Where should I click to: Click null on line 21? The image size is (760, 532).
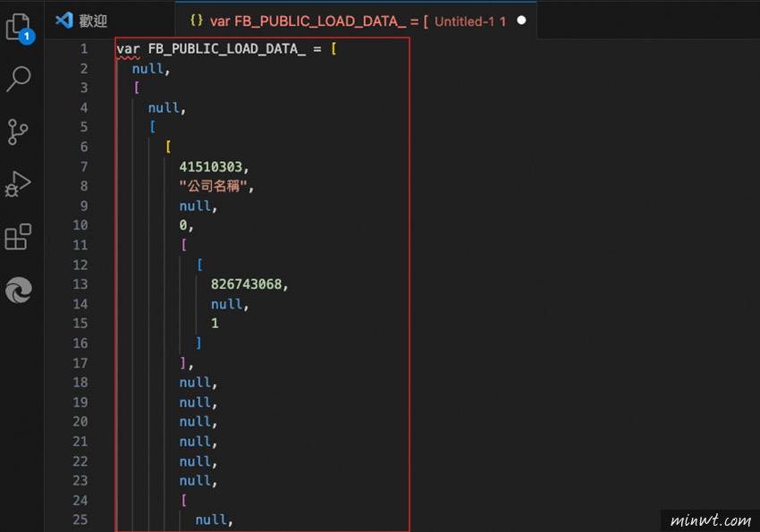(195, 442)
